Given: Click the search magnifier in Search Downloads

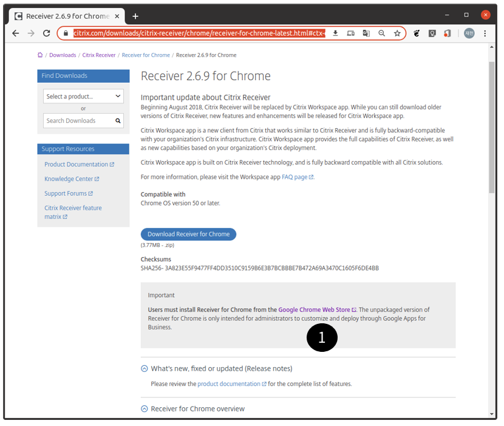Looking at the screenshot, I should point(118,121).
